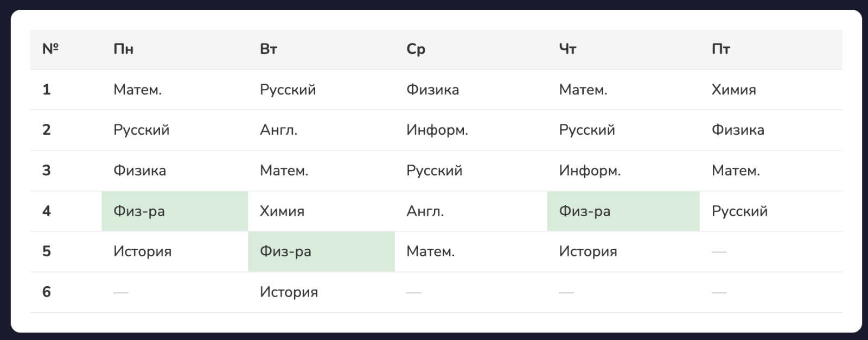Click the "Пт" column header
This screenshot has width=868, height=340.
[720, 49]
